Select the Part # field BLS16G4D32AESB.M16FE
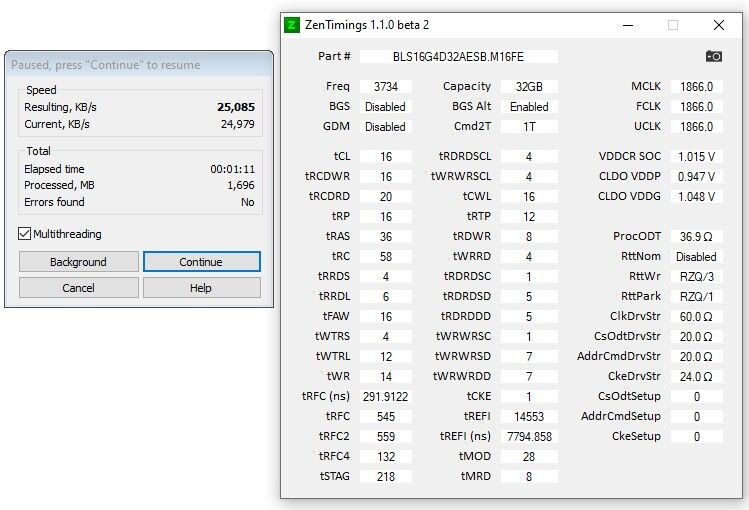The width and height of the screenshot is (749, 510). pos(459,57)
